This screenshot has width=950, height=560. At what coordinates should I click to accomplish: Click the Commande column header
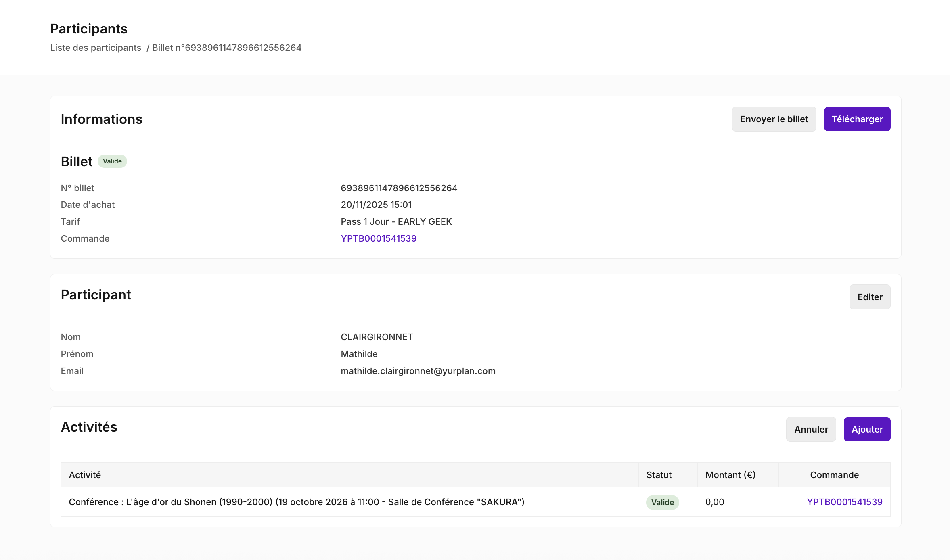(x=834, y=475)
